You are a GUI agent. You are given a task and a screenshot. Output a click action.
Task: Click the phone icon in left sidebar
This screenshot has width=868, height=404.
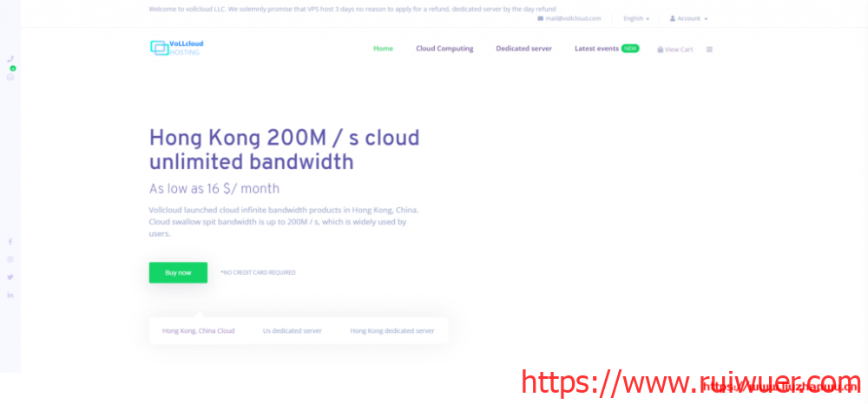click(x=10, y=59)
